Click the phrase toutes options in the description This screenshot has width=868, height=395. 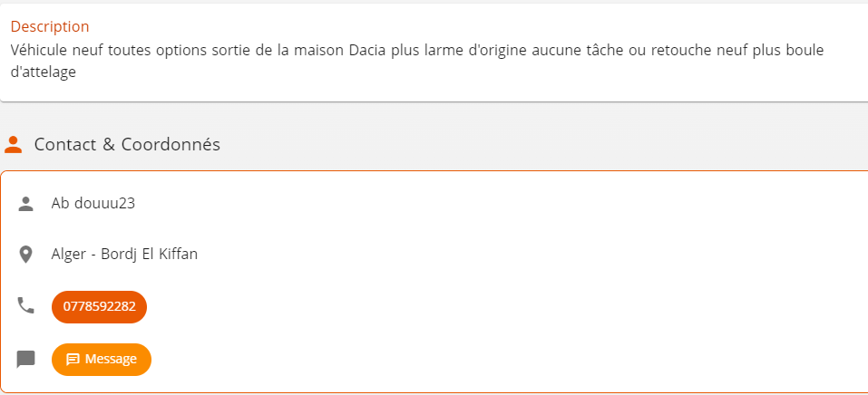[151, 50]
